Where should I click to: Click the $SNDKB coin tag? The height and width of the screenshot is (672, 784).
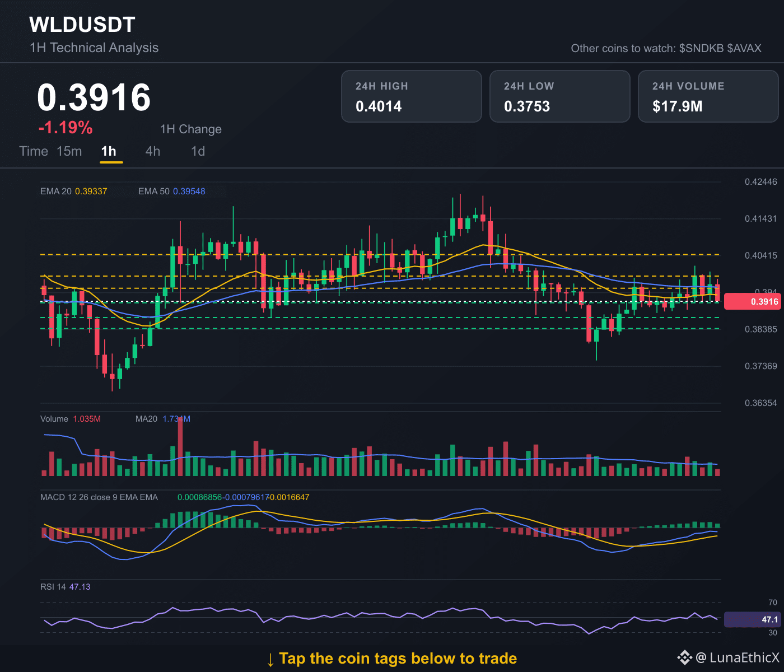(701, 48)
